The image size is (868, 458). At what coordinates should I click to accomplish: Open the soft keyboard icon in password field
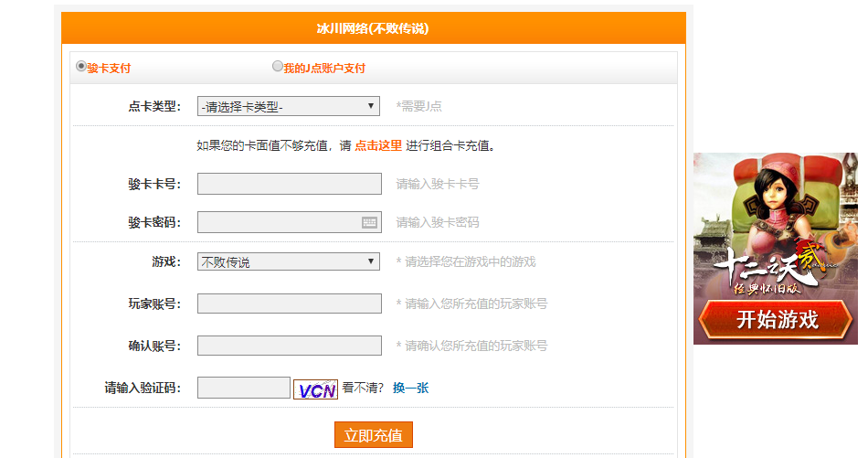click(369, 222)
